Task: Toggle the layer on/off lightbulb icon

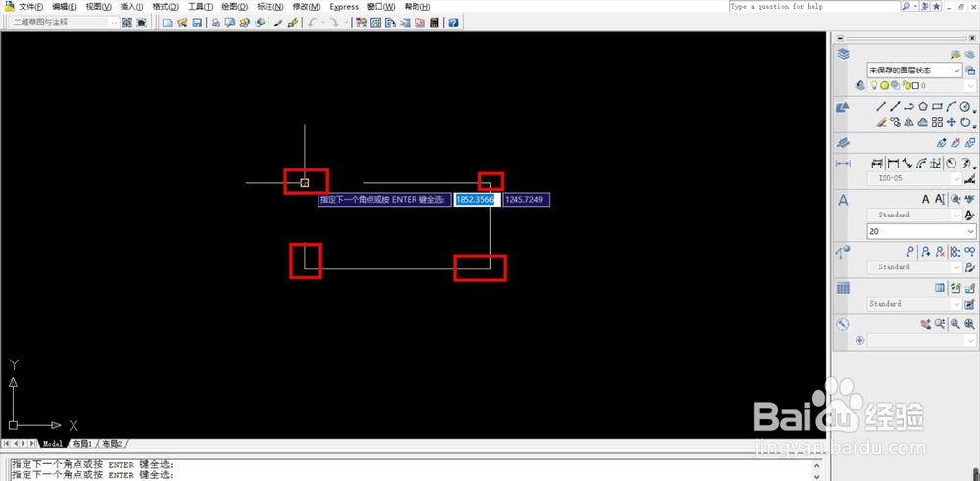Action: [874, 85]
